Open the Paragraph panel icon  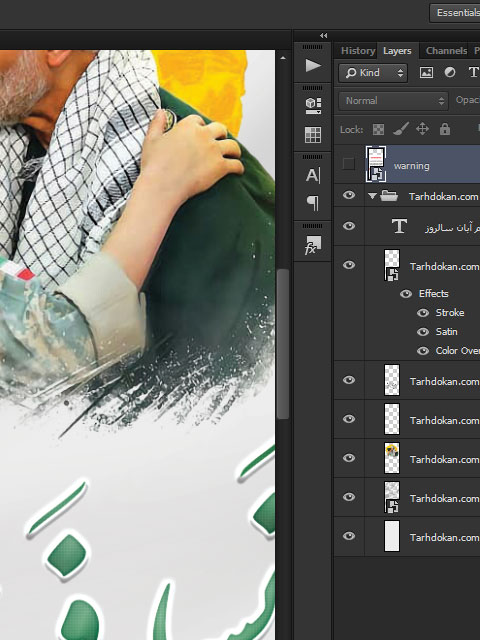tap(313, 203)
